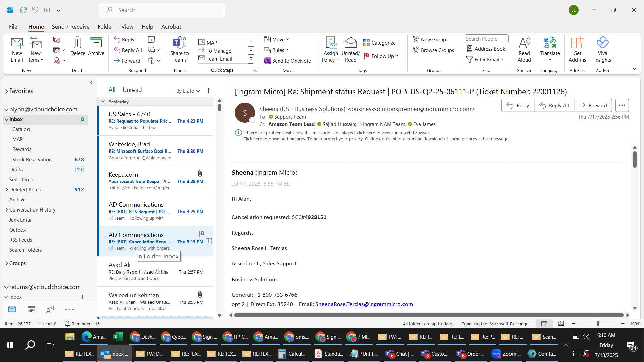Click Reply All in the reading pane
This screenshot has height=362, width=644.
[x=554, y=105]
